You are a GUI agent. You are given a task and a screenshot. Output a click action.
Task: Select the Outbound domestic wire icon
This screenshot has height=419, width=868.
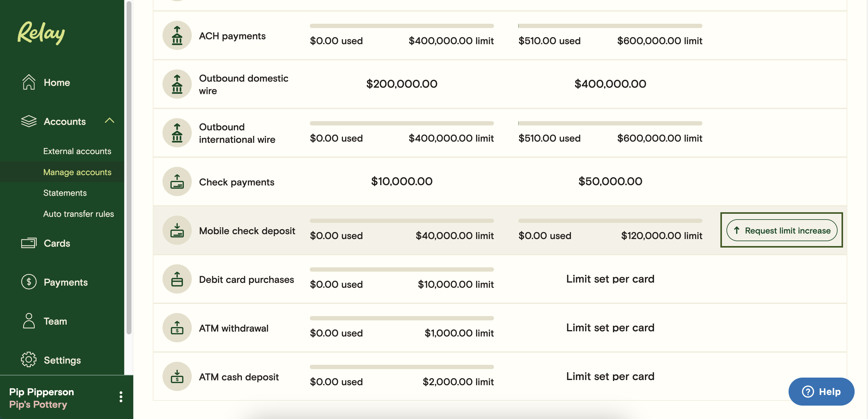pyautogui.click(x=177, y=84)
